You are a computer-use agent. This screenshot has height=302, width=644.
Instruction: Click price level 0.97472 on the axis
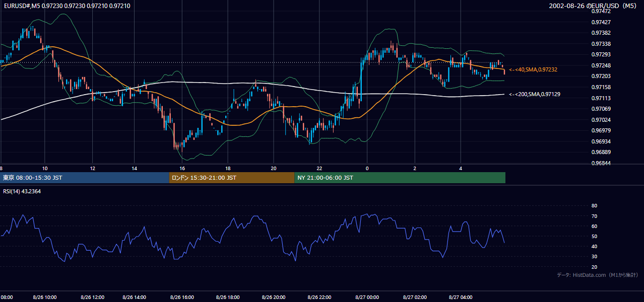coord(601,11)
